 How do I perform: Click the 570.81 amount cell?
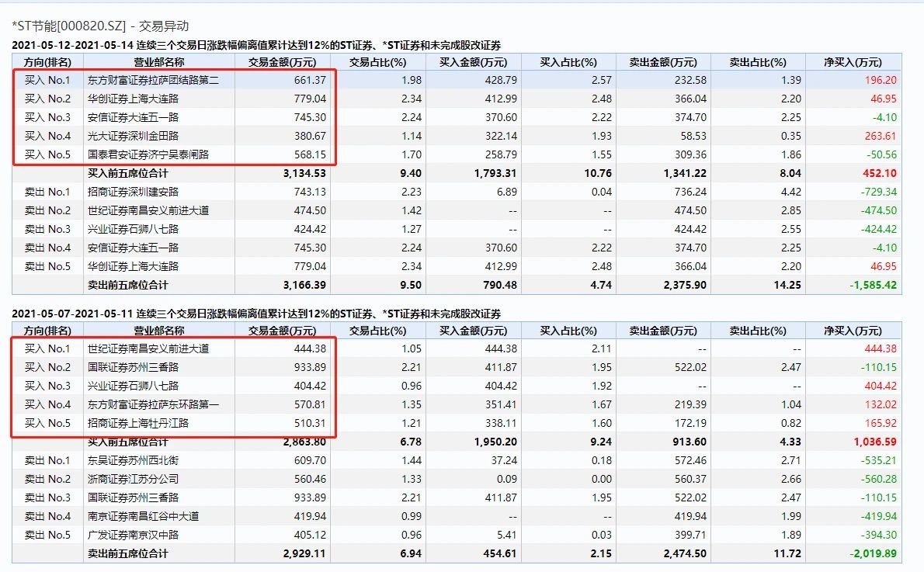(310, 404)
